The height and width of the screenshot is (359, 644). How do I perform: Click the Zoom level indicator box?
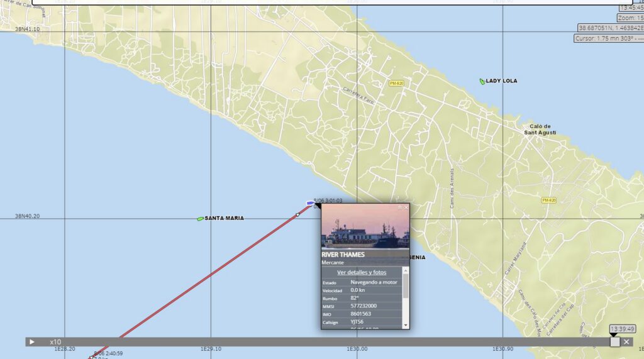630,18
